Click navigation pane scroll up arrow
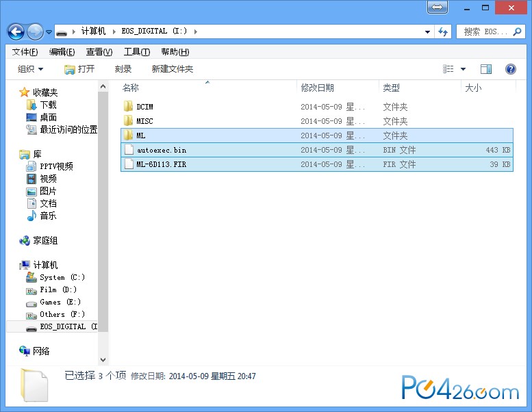Screen dimensions: 532x412 [103, 87]
